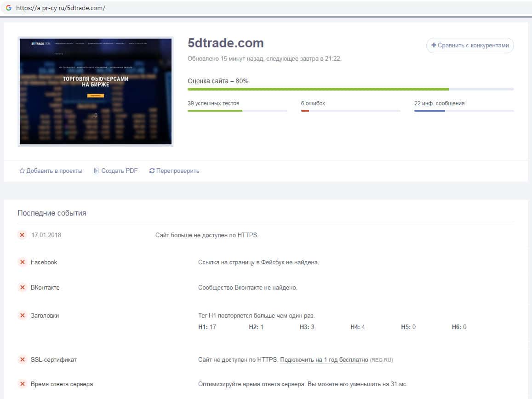
Task: Click the Google icon in address bar
Action: (x=8, y=8)
